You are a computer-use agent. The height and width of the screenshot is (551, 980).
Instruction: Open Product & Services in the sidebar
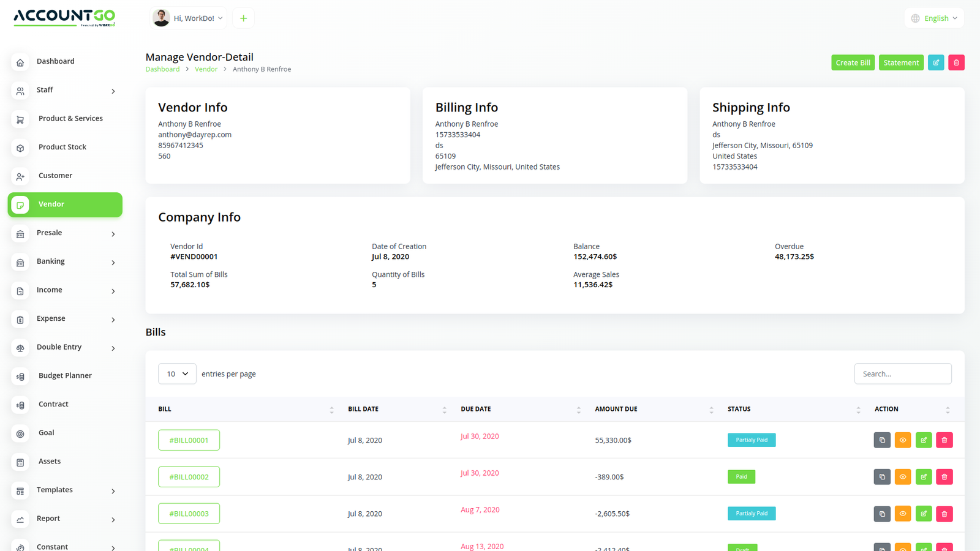tap(70, 118)
